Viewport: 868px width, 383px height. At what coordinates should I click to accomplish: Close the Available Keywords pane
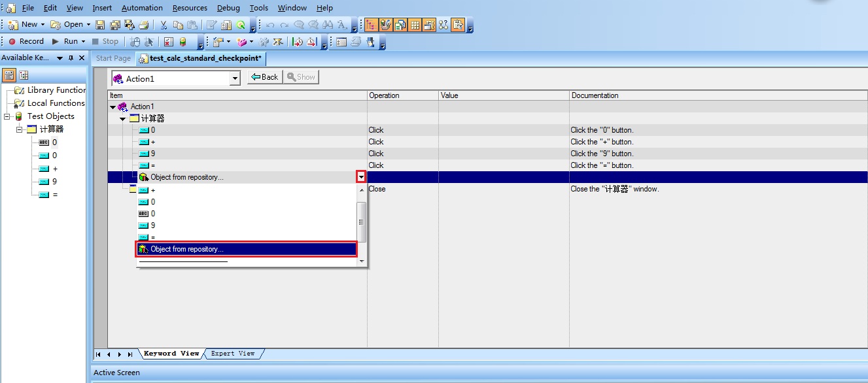pos(82,58)
